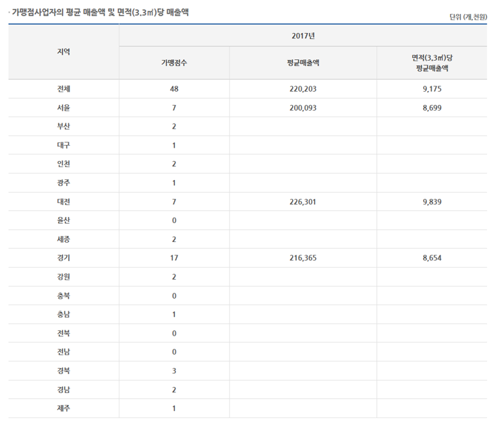Click the table title about 가맹점사업자 평균 매출액
The image size is (504, 426).
(101, 11)
